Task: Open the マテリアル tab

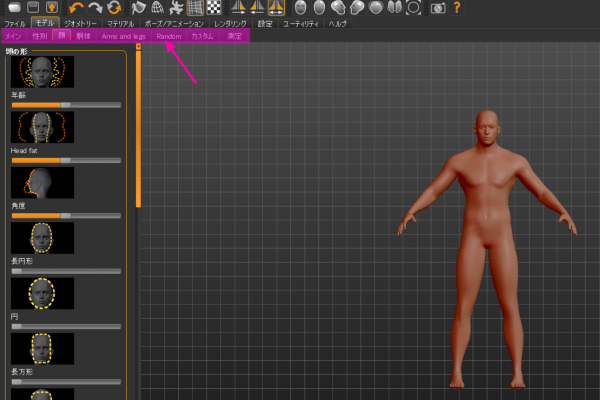Action: click(121, 24)
